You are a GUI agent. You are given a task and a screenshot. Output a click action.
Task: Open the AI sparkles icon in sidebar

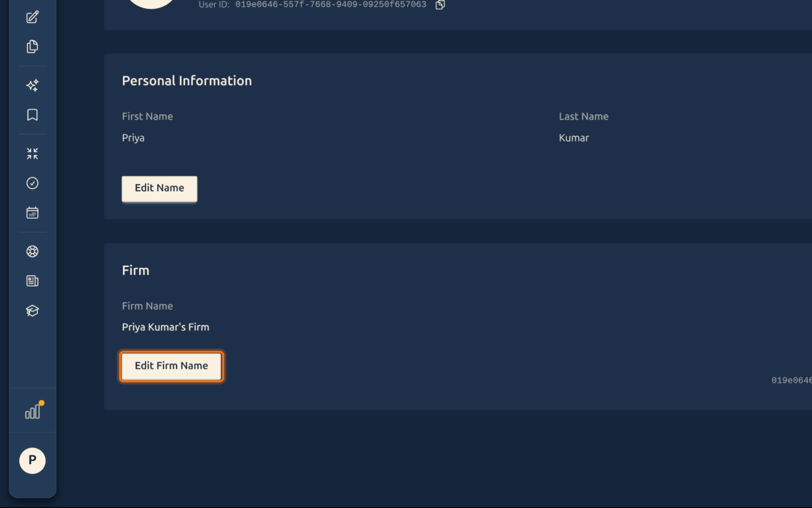point(32,85)
